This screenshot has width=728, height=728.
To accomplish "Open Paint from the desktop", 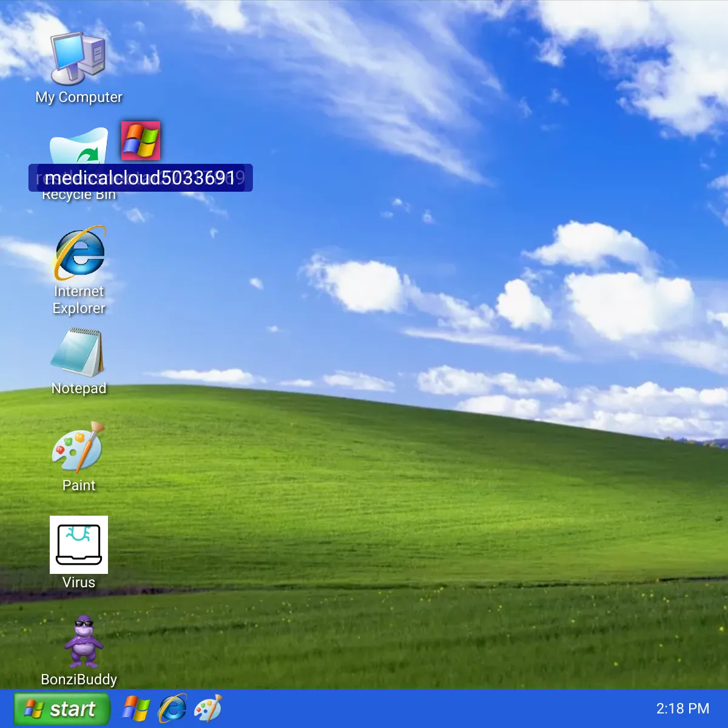I will 79,452.
